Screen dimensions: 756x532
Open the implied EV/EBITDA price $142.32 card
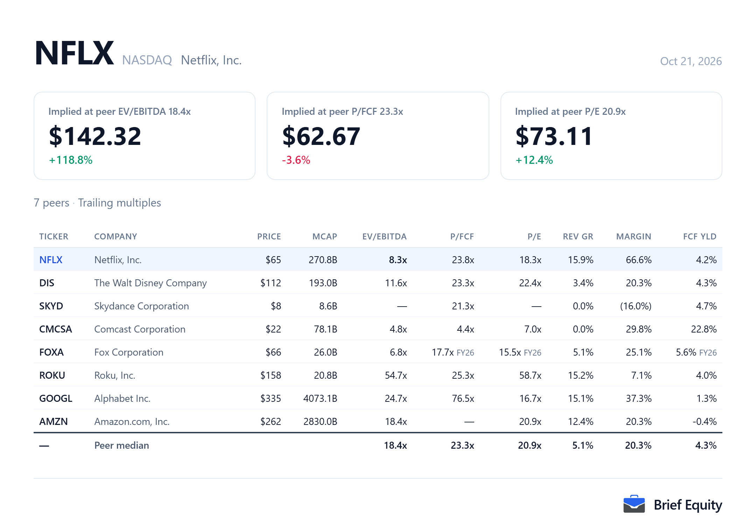[x=145, y=136]
